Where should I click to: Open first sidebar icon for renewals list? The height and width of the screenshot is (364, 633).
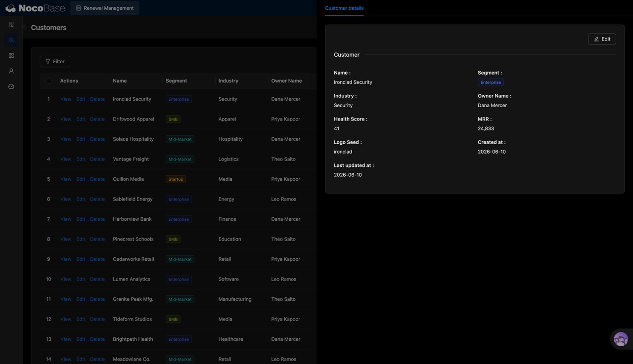(x=11, y=25)
